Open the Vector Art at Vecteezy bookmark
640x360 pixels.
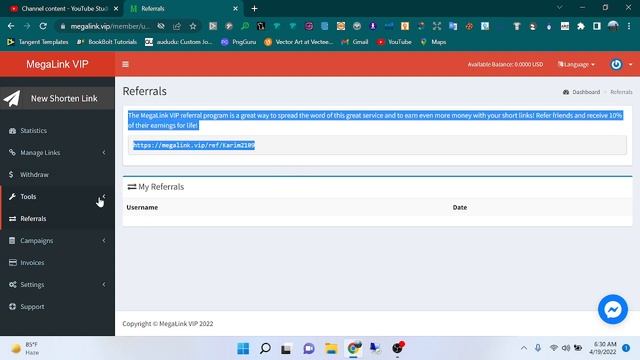tap(299, 42)
